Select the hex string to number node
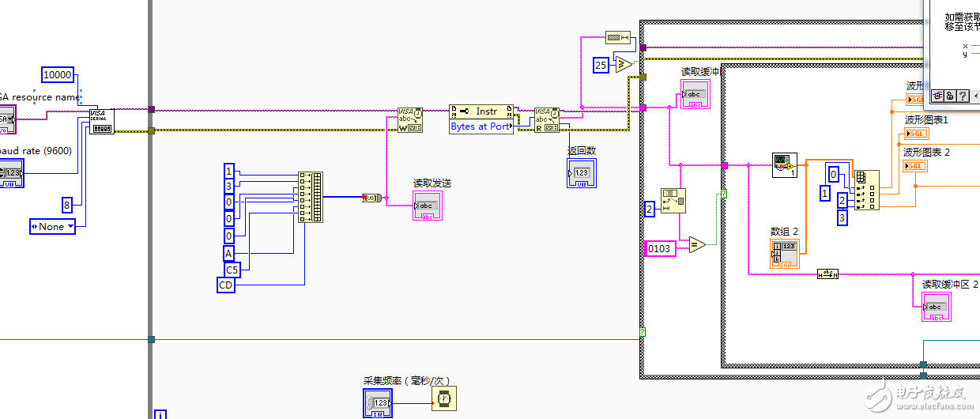 point(827,274)
